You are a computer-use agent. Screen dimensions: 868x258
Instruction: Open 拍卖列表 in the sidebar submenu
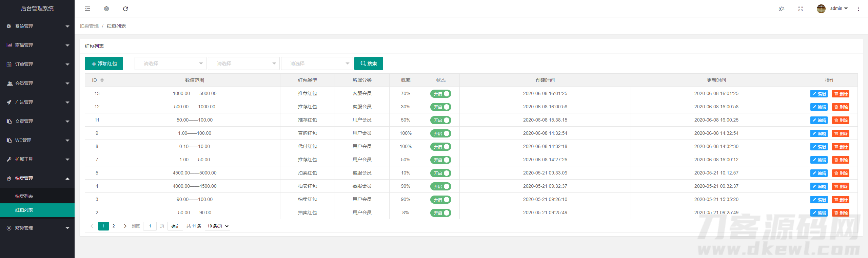point(24,196)
